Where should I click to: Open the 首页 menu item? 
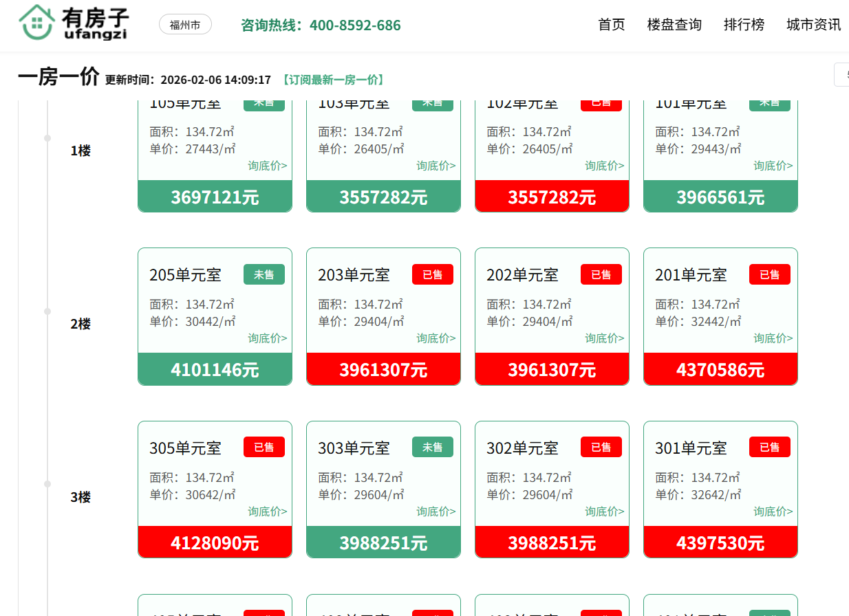point(612,25)
